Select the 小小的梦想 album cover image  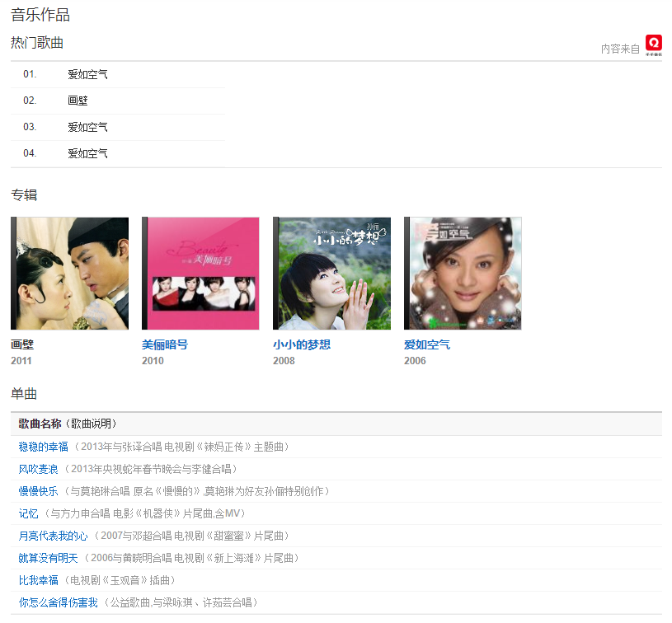point(331,274)
